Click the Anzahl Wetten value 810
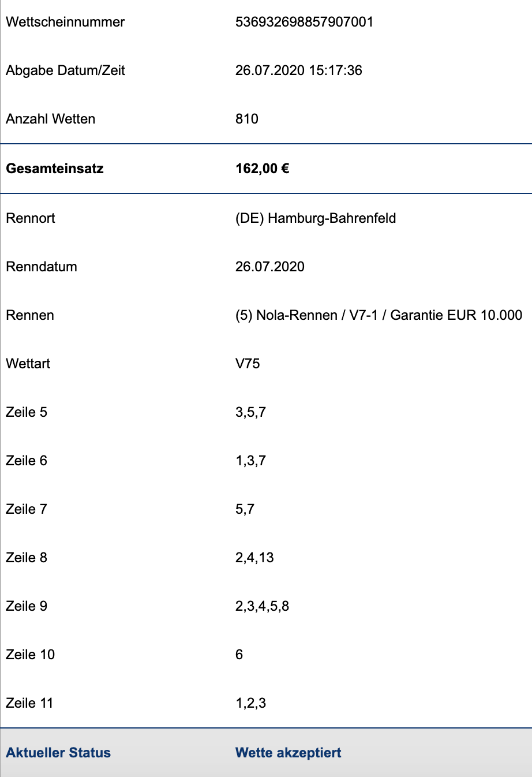The width and height of the screenshot is (532, 777). pos(246,119)
